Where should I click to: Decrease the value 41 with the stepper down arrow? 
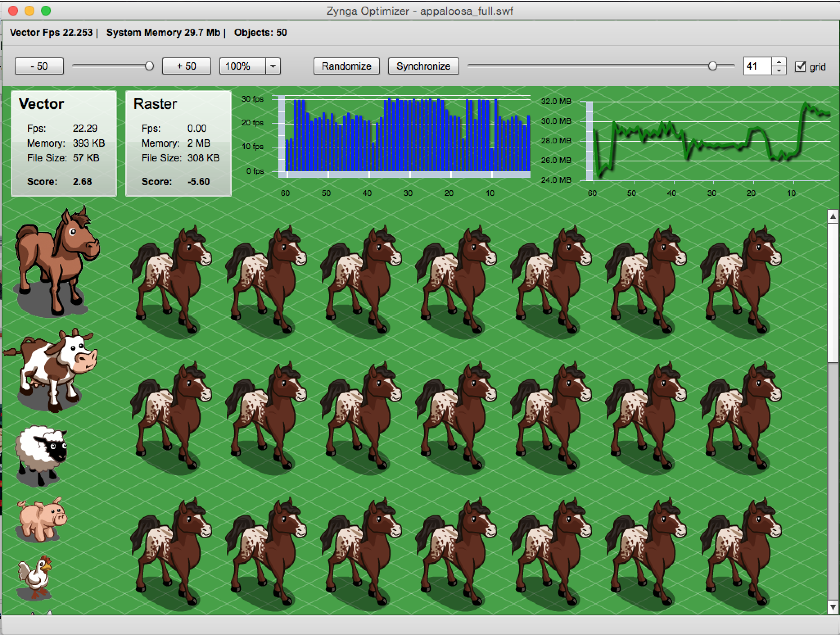pos(779,70)
